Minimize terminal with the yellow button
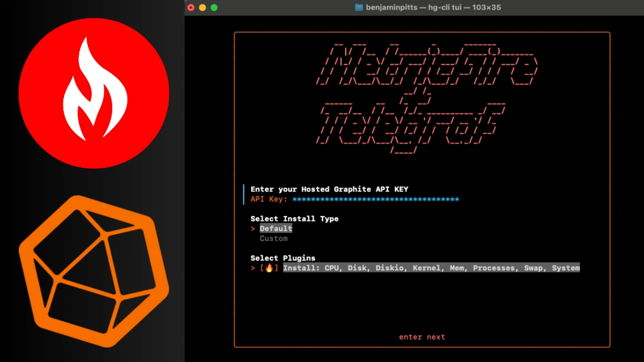The height and width of the screenshot is (362, 644). pyautogui.click(x=203, y=8)
